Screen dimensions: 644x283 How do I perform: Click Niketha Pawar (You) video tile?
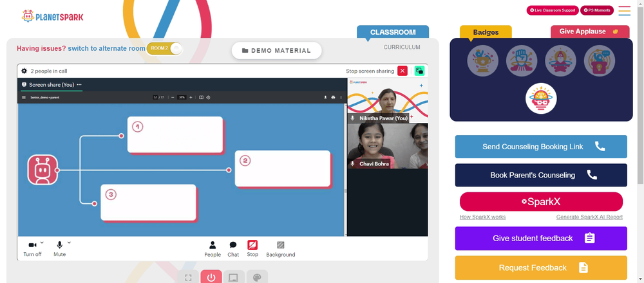(388, 100)
